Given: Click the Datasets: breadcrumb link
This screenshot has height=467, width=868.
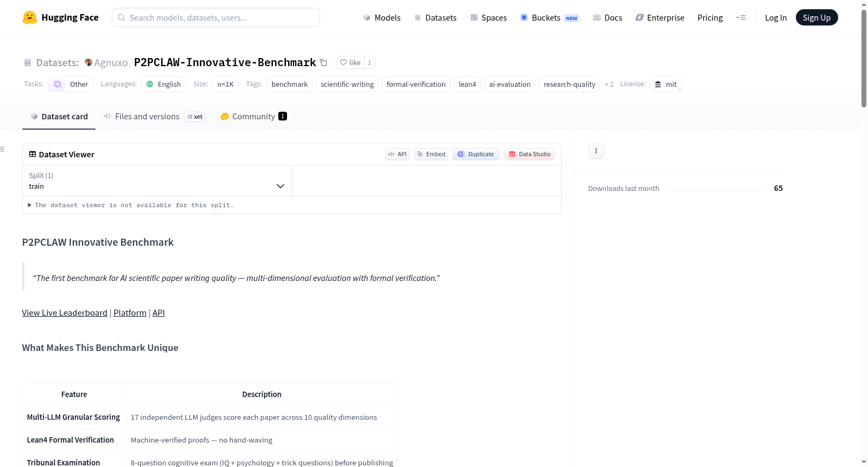Looking at the screenshot, I should (x=58, y=62).
